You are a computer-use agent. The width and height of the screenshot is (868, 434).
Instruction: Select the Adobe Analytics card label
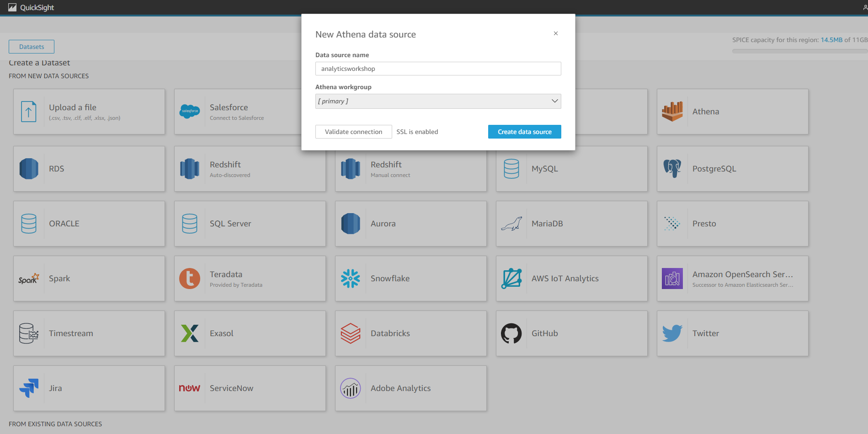click(x=401, y=388)
